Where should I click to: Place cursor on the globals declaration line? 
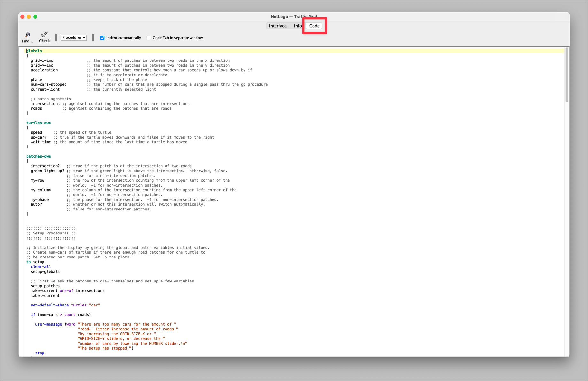click(x=34, y=51)
